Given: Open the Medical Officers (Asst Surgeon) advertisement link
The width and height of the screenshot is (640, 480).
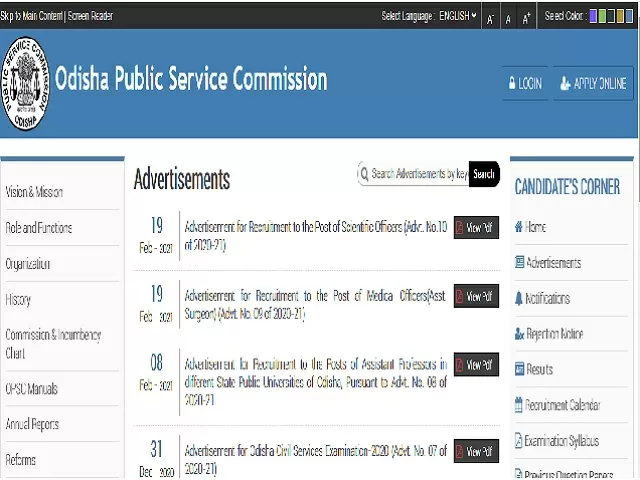Looking at the screenshot, I should (x=315, y=304).
